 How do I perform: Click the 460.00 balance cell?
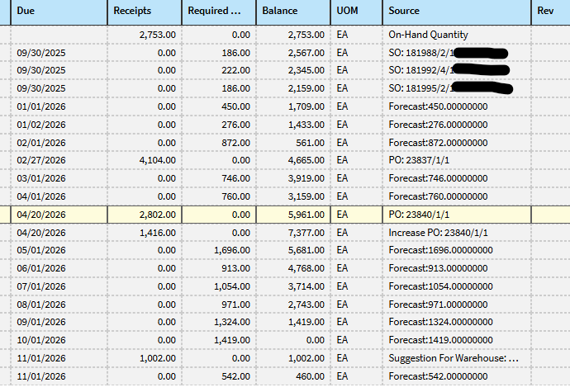tap(293, 376)
